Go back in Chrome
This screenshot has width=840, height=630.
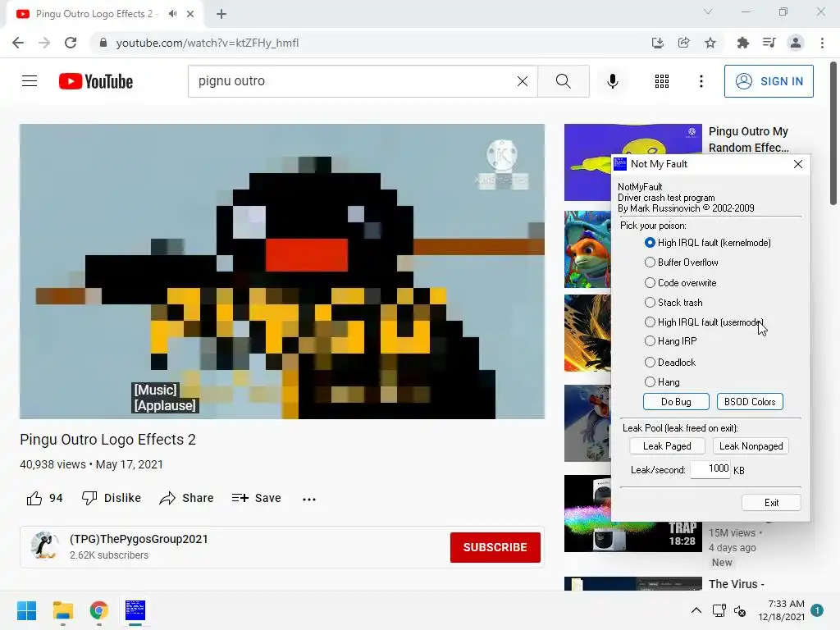[x=18, y=43]
